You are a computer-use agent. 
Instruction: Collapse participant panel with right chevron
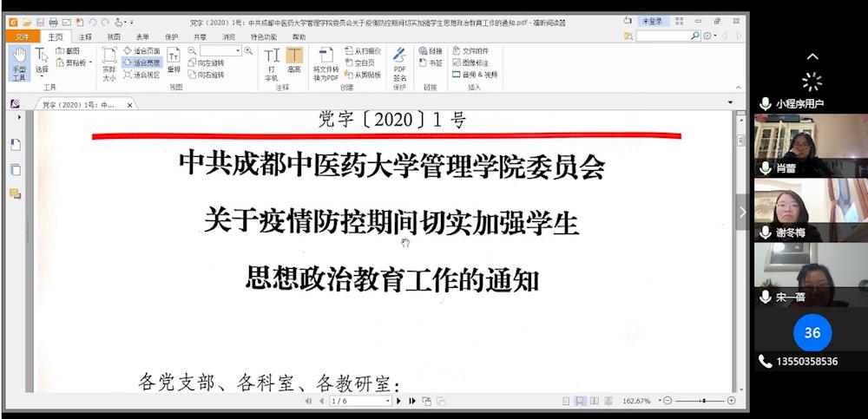tap(743, 212)
